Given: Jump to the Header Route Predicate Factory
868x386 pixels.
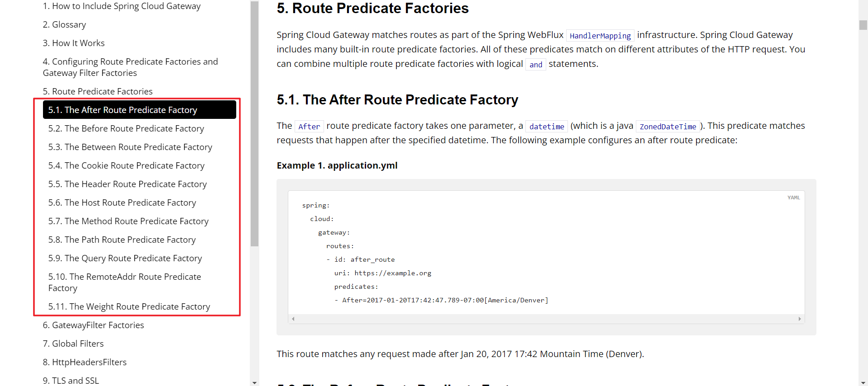Looking at the screenshot, I should [127, 184].
